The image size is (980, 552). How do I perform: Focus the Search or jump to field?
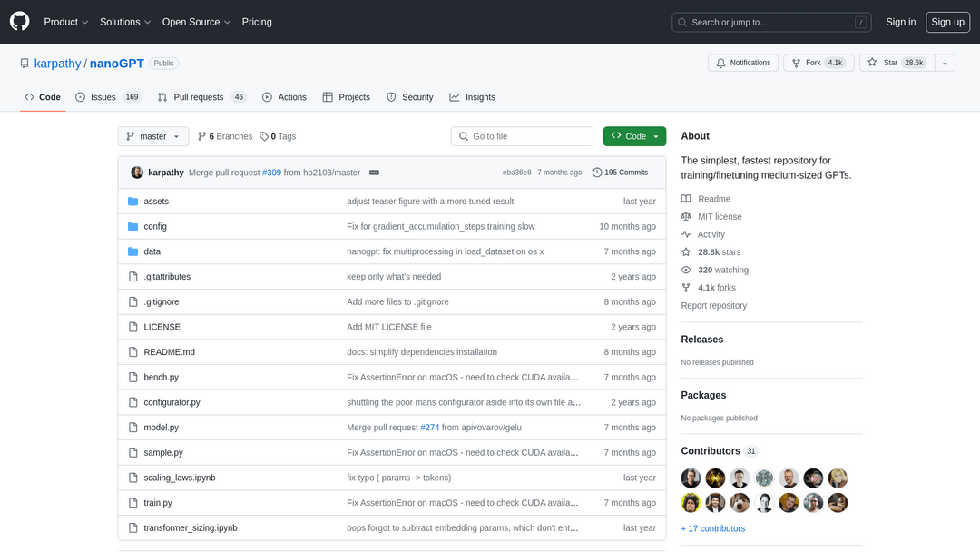(771, 22)
